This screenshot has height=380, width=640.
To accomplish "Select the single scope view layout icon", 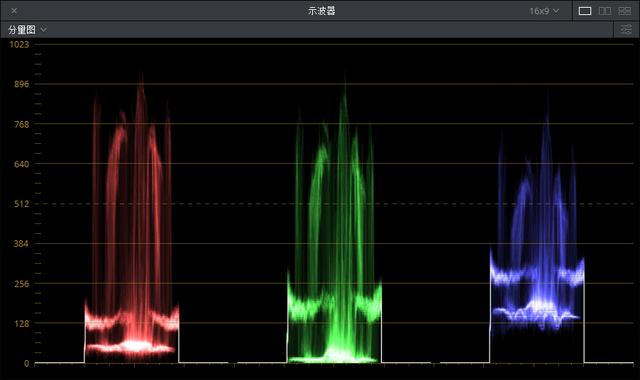I will pos(584,11).
